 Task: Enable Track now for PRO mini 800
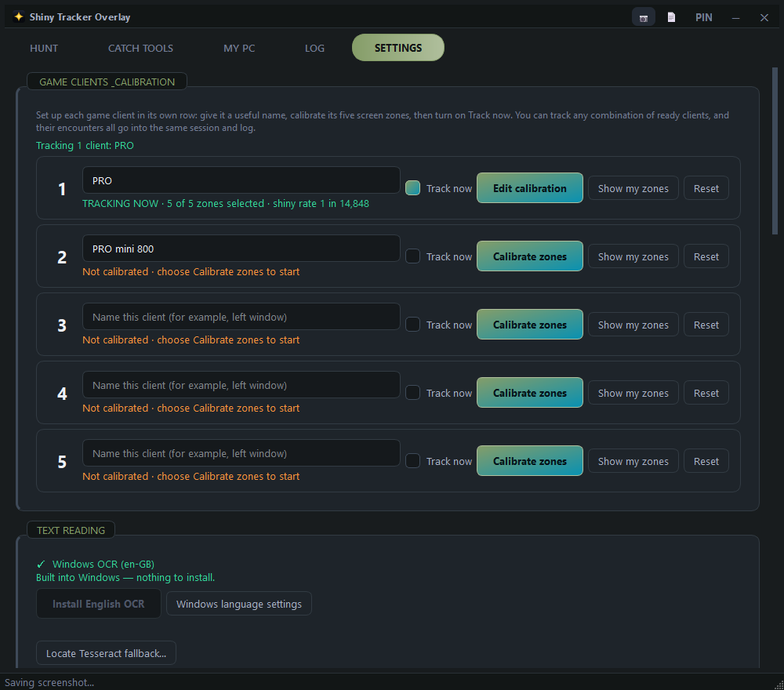point(412,256)
